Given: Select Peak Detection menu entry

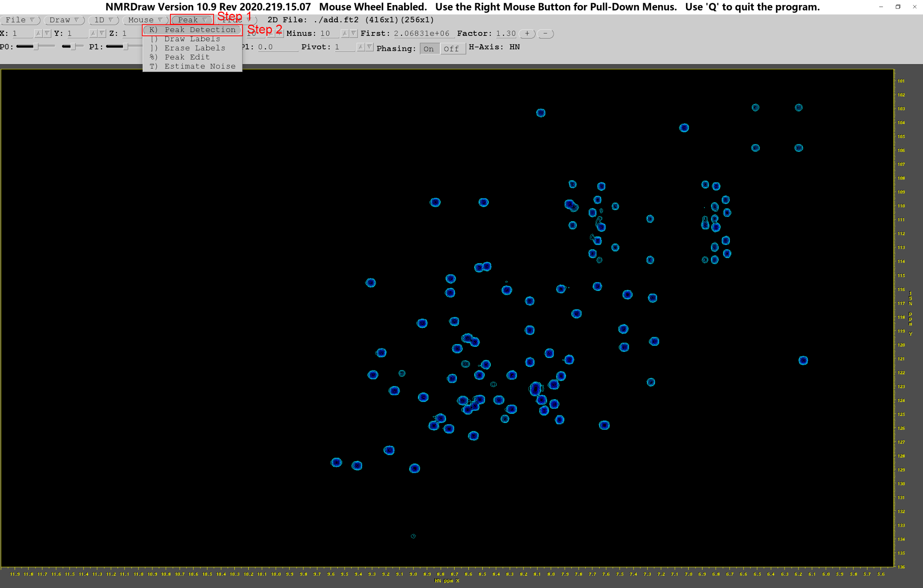Looking at the screenshot, I should pyautogui.click(x=192, y=30).
